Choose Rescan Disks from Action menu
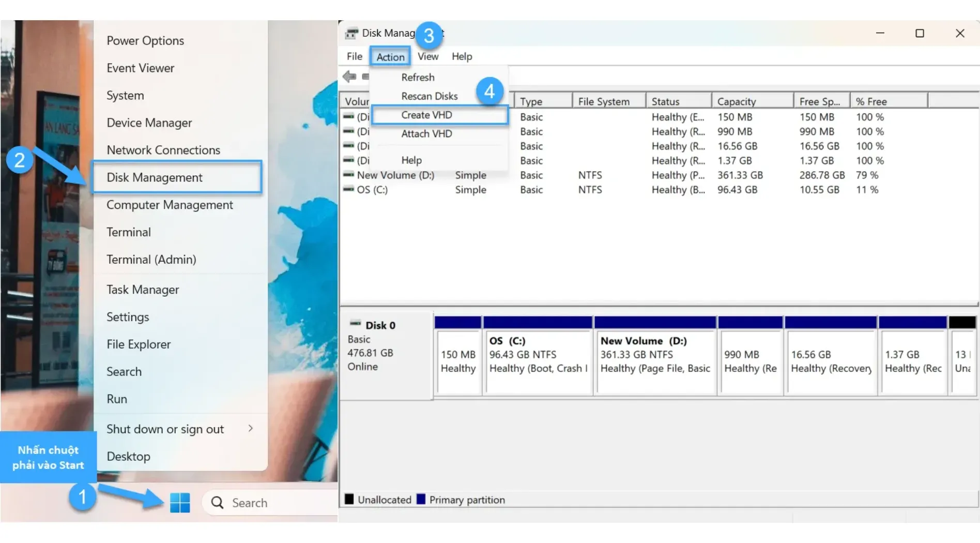 click(430, 96)
